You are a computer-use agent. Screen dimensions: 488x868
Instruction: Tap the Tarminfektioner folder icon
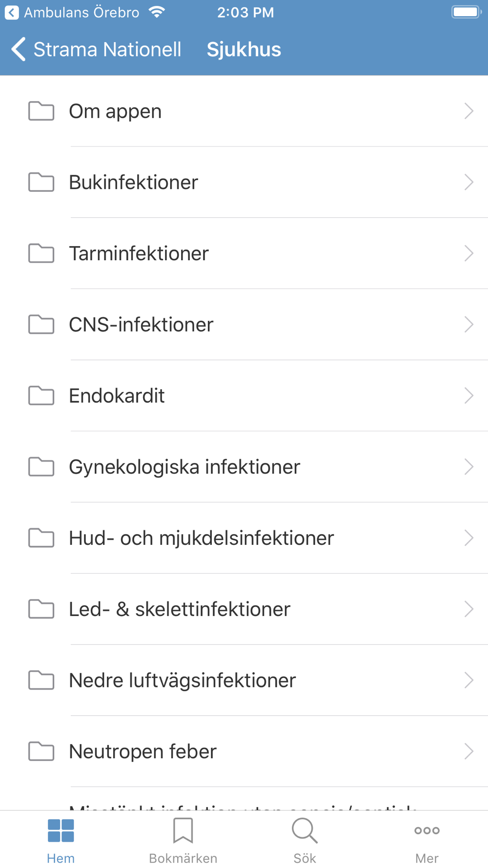(x=41, y=253)
